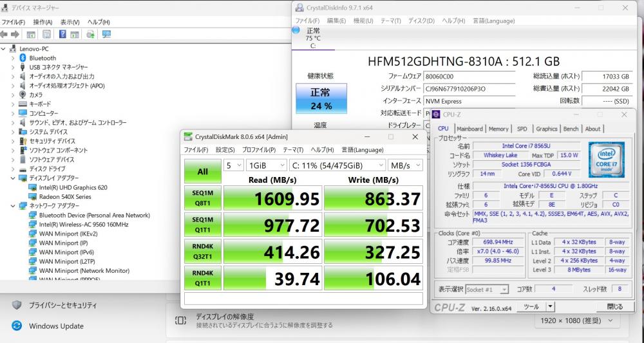
Task: Click the back arrow in Device Manager toolbar
Action: coord(5,34)
